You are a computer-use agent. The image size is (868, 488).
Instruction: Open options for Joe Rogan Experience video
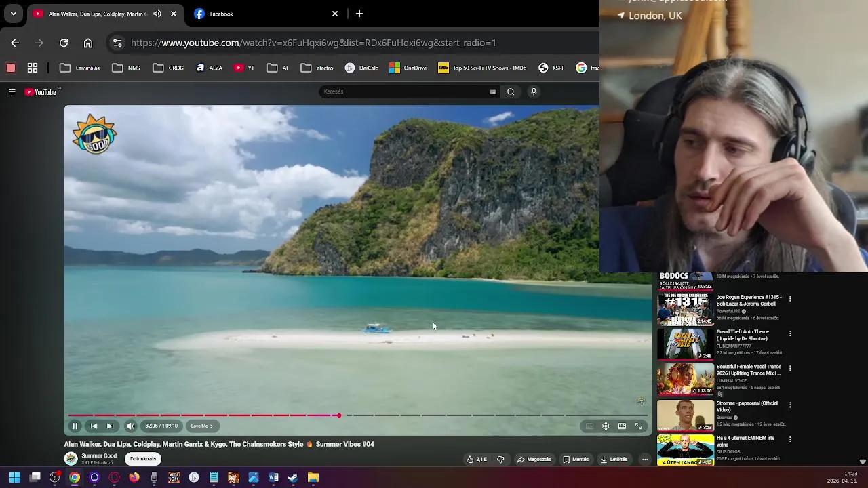tap(790, 299)
